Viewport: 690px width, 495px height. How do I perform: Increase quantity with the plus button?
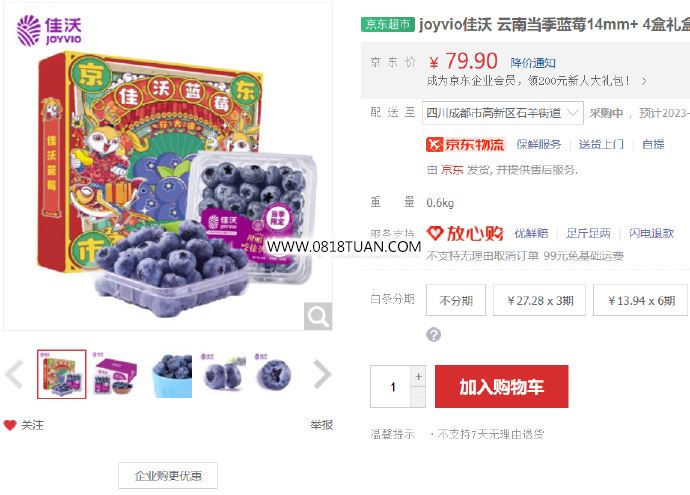point(418,376)
